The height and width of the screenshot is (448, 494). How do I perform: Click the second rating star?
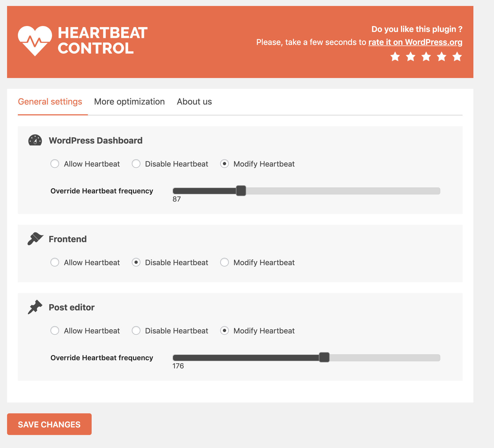tap(410, 57)
